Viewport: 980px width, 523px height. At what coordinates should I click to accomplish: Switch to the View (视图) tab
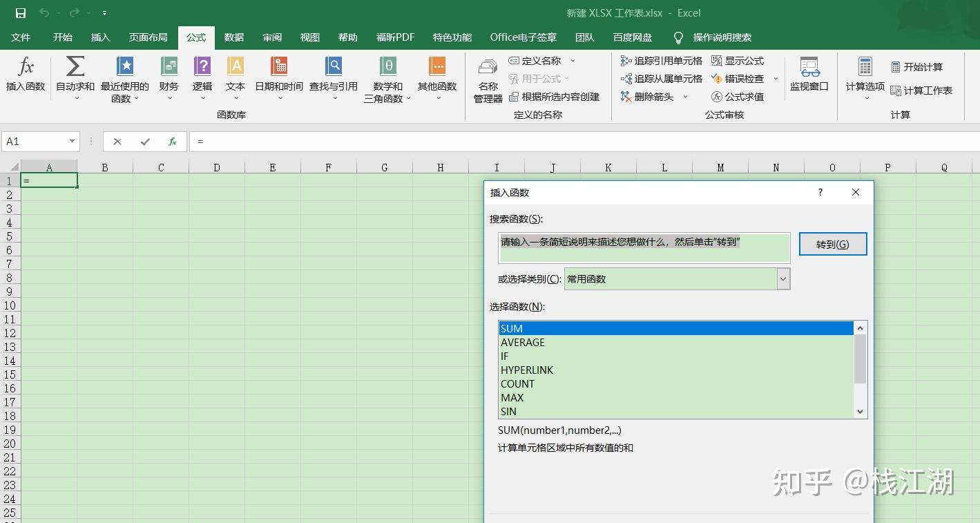point(310,37)
